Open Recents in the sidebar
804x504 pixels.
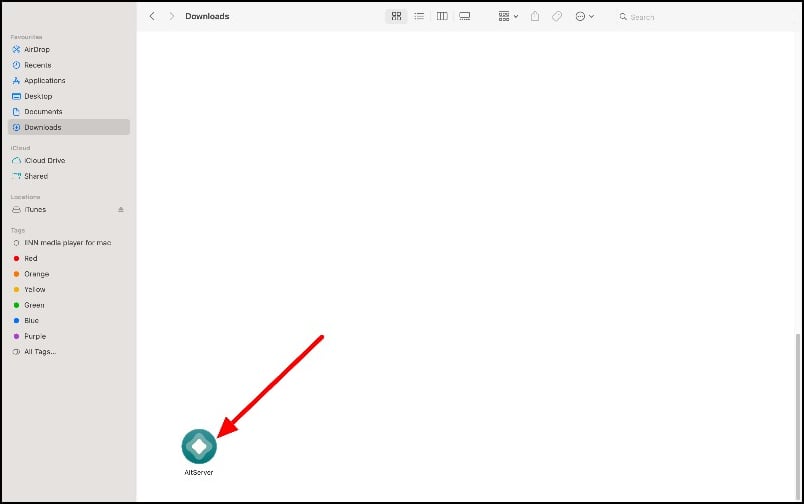(x=69, y=65)
